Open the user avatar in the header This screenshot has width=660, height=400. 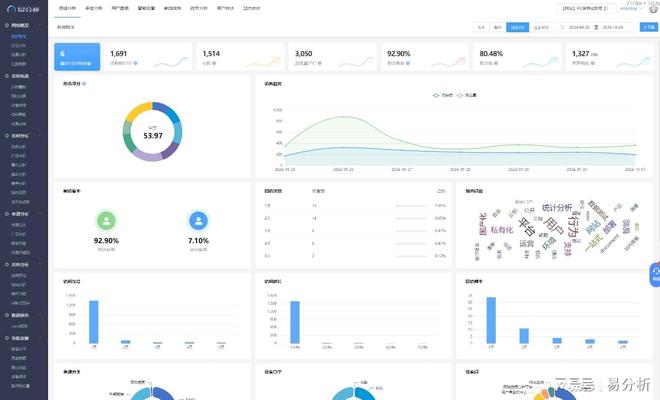(x=653, y=9)
